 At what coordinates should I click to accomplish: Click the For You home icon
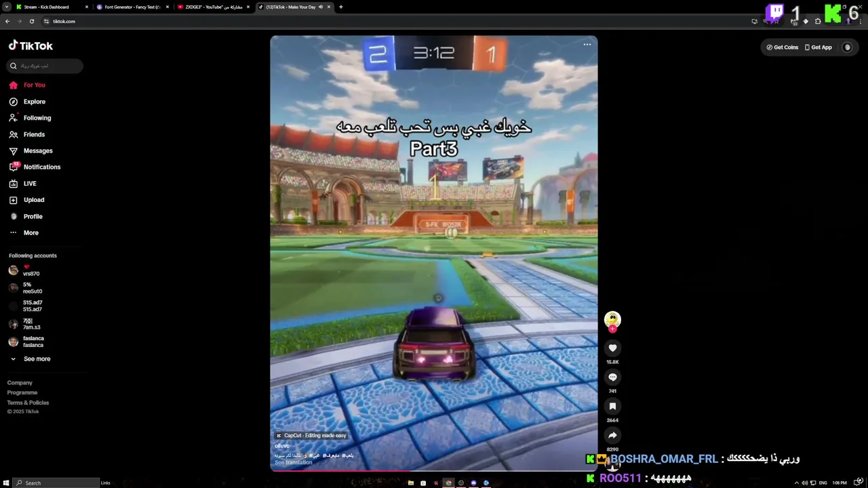[x=13, y=85]
